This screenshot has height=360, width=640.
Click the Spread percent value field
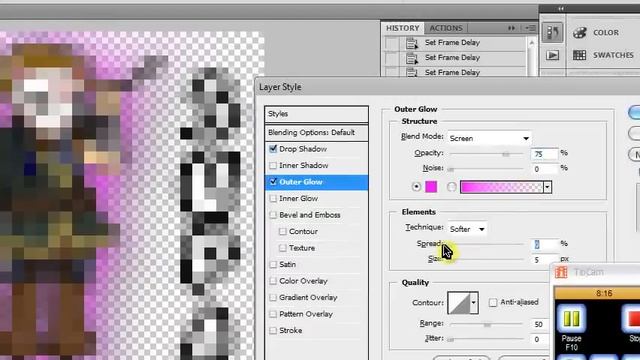545,244
